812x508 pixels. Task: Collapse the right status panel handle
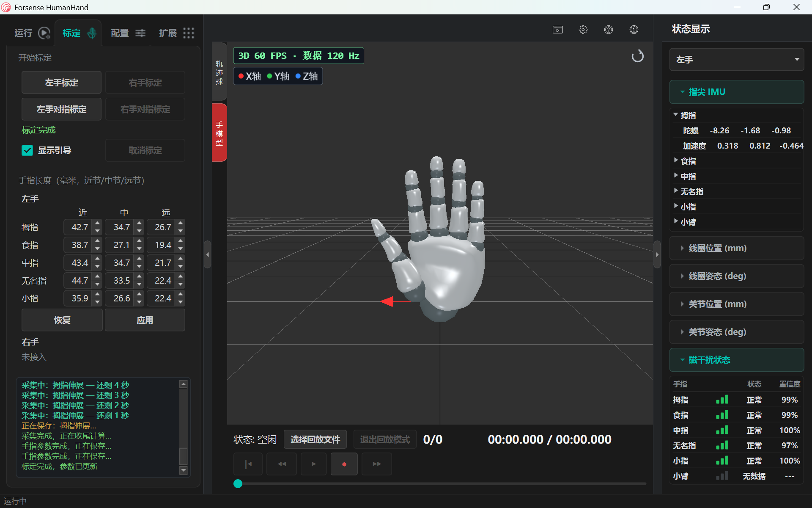coord(657,254)
